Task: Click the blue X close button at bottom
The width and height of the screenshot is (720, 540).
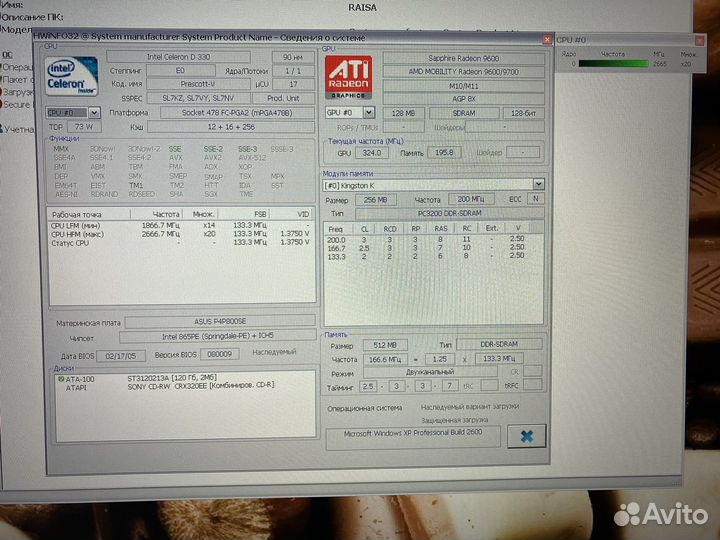Action: [527, 436]
